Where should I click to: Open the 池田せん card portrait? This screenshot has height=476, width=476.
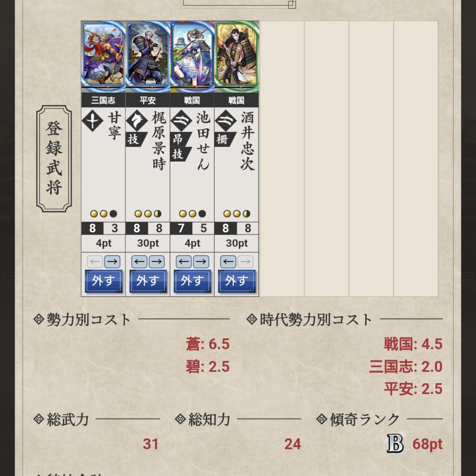click(192, 54)
